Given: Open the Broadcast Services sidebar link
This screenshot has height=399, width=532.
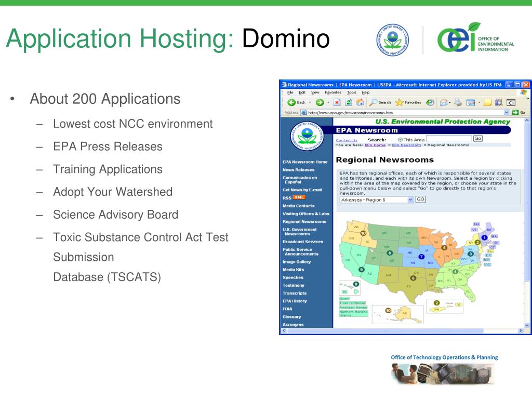Looking at the screenshot, I should click(303, 242).
